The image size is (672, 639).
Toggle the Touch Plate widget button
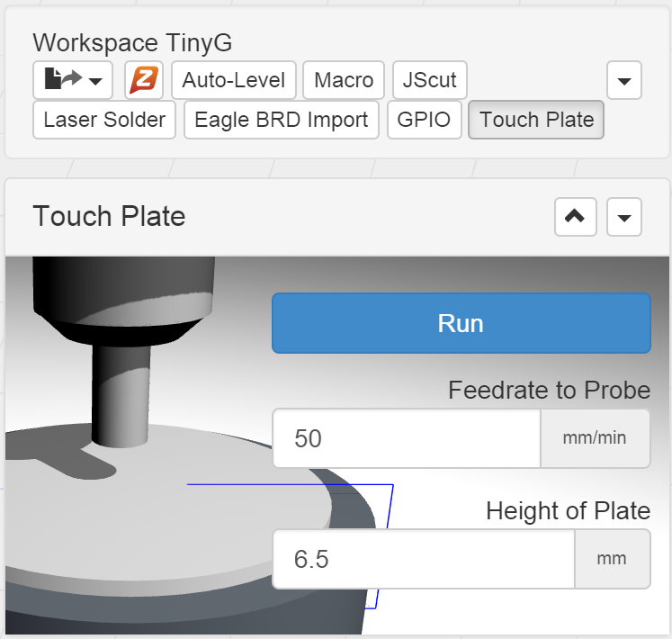[x=536, y=121]
